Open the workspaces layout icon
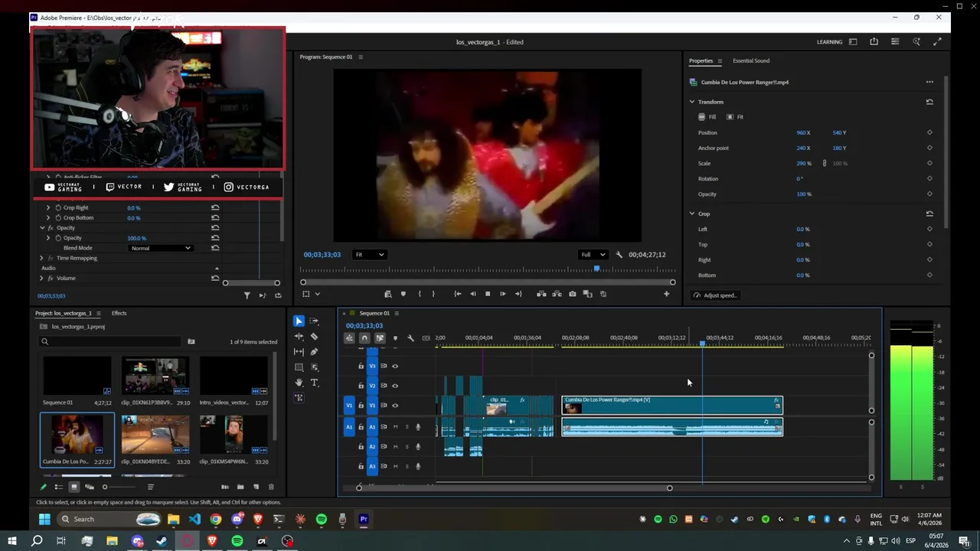The width and height of the screenshot is (980, 551). [853, 42]
